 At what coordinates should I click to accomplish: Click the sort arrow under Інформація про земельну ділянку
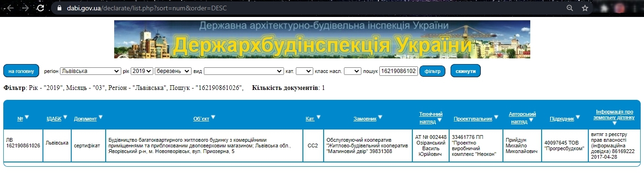click(614, 123)
